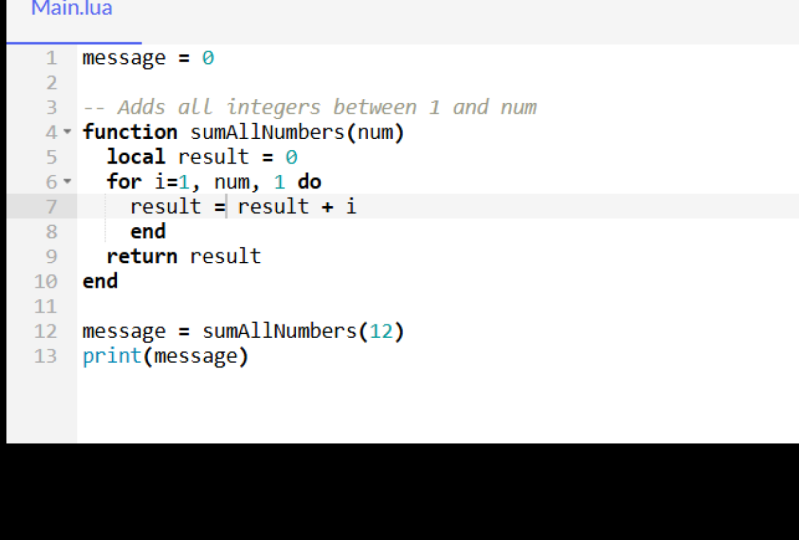
Task: Click 'message' on the first line
Action: 124,58
